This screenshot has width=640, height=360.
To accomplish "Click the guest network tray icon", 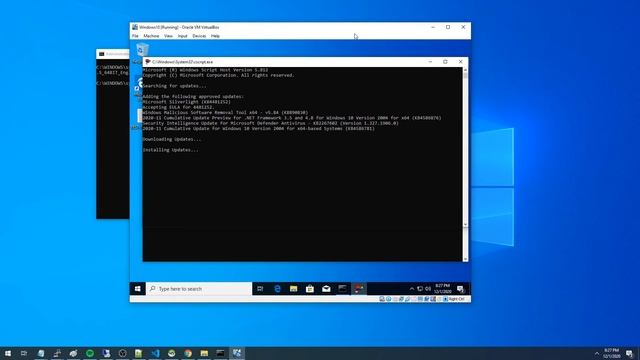I will [420, 289].
